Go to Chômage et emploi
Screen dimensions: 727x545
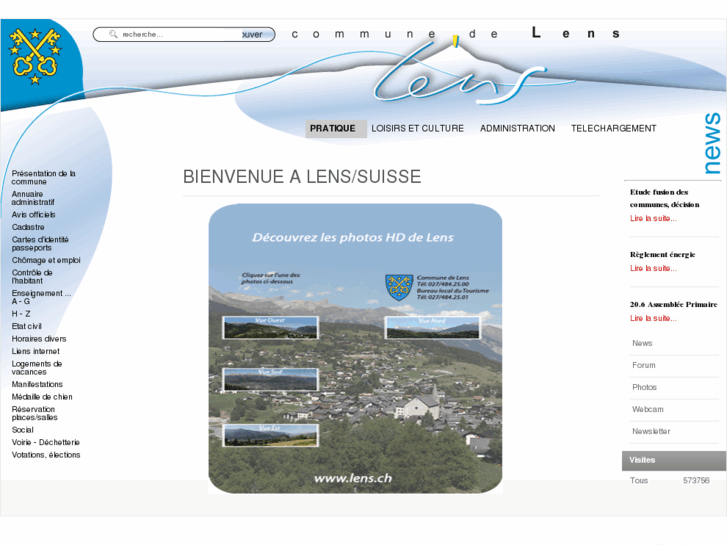pos(46,260)
